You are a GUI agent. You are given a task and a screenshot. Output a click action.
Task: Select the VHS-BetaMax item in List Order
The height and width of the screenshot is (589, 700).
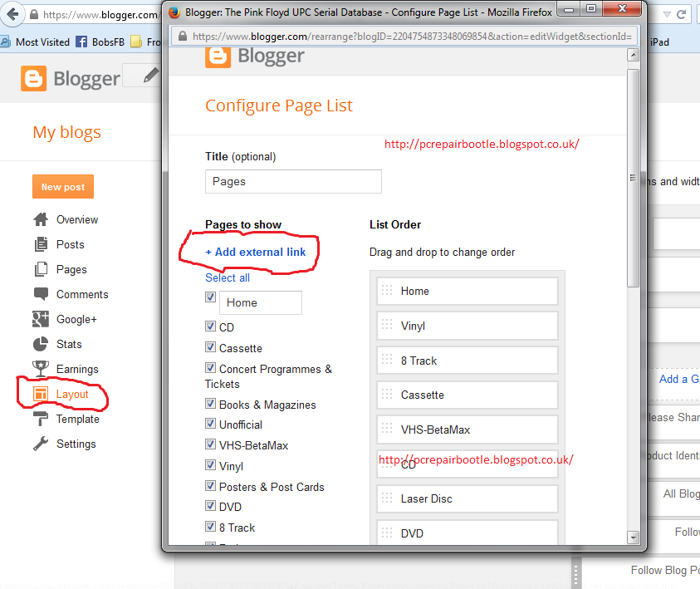pyautogui.click(x=467, y=429)
